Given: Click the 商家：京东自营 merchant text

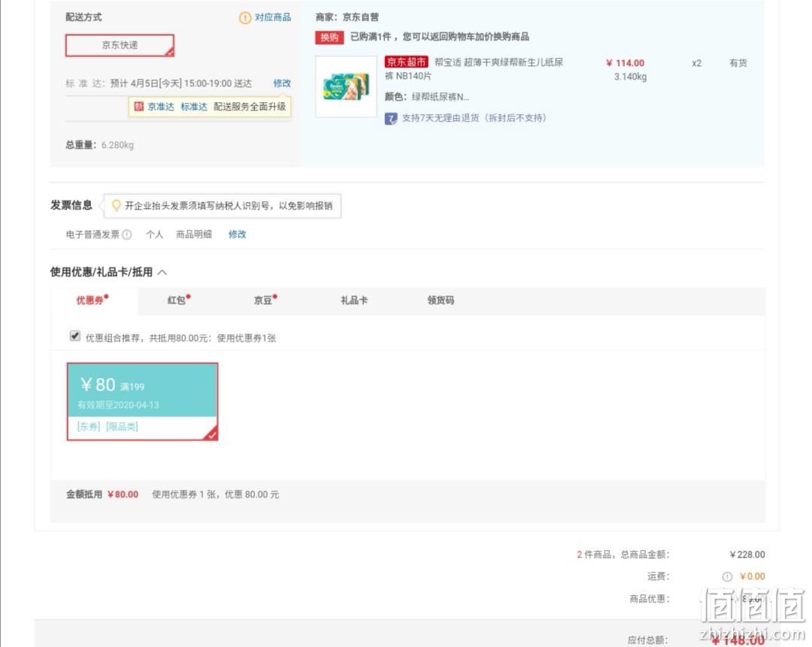Looking at the screenshot, I should (x=347, y=17).
